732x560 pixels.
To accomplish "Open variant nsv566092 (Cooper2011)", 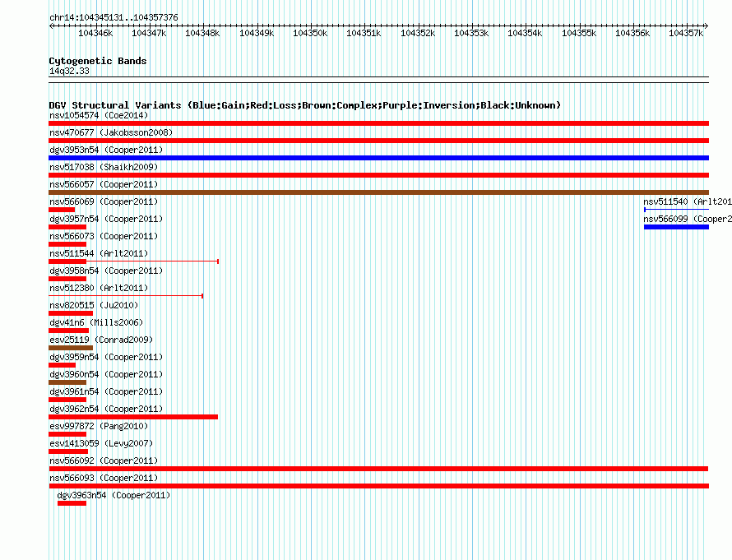I will point(104,460).
